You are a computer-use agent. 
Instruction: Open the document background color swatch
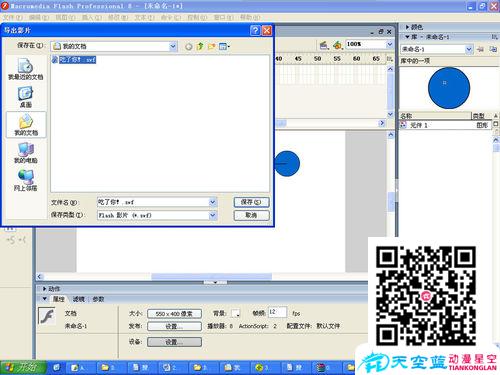(236, 313)
